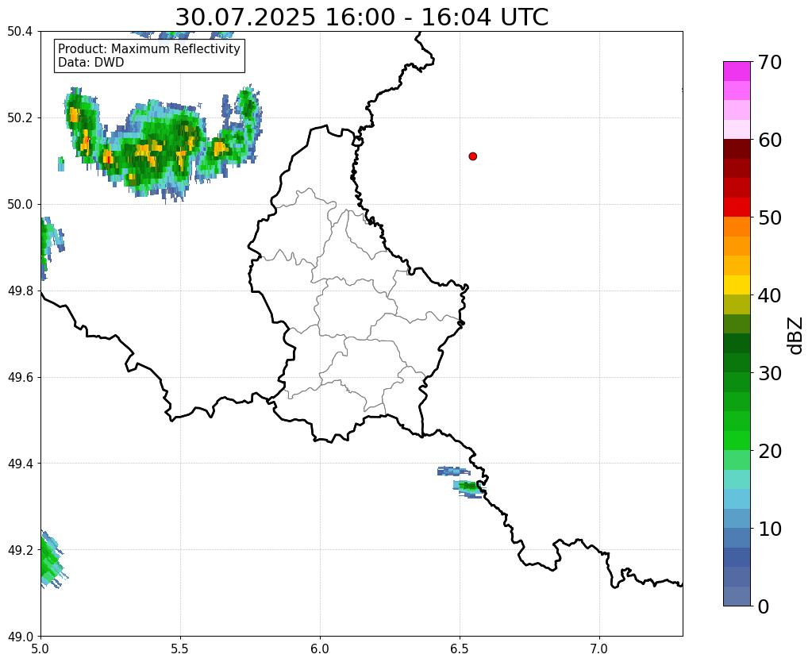Viewport: 812px width, 662px height.
Task: Click the 30 tick on the colorbar
Action: [770, 373]
